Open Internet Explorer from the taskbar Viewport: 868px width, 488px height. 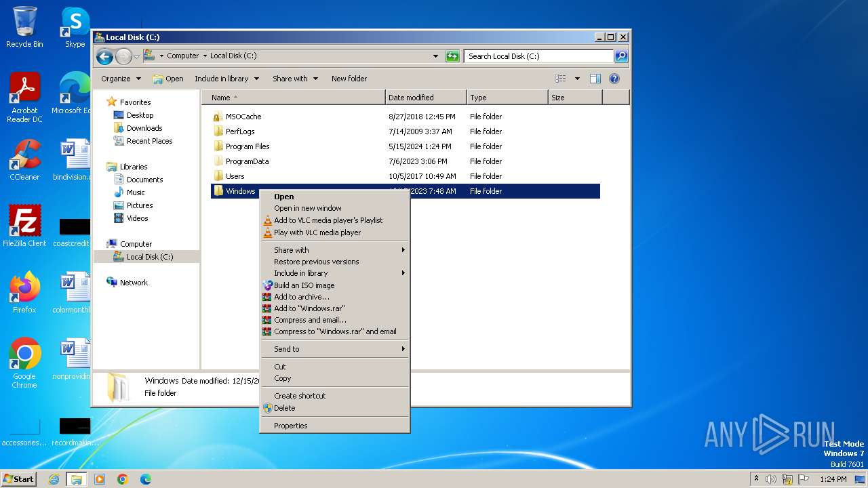pos(54,479)
